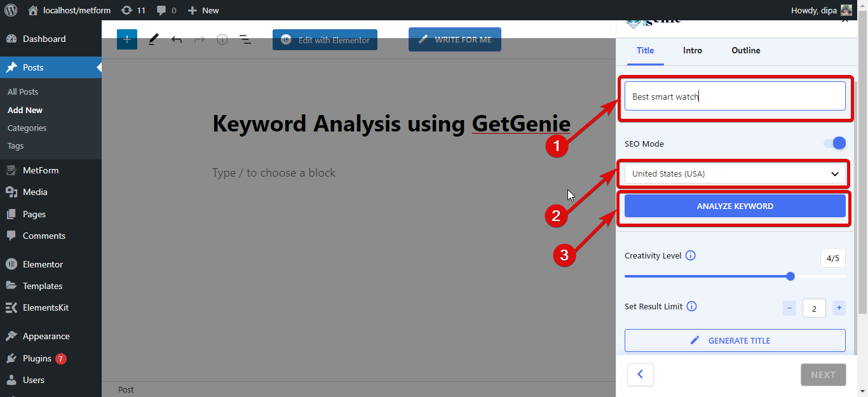Open the Howdy, dipa account menu

(821, 10)
